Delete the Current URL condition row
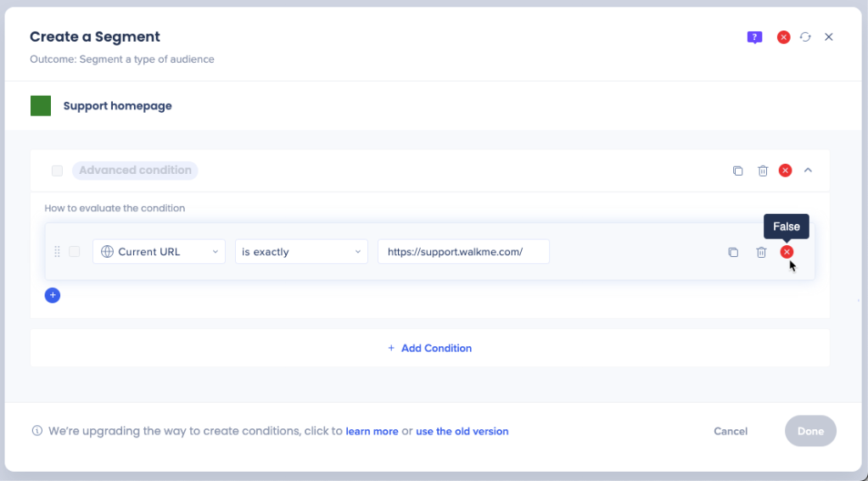This screenshot has width=868, height=481. (x=761, y=252)
